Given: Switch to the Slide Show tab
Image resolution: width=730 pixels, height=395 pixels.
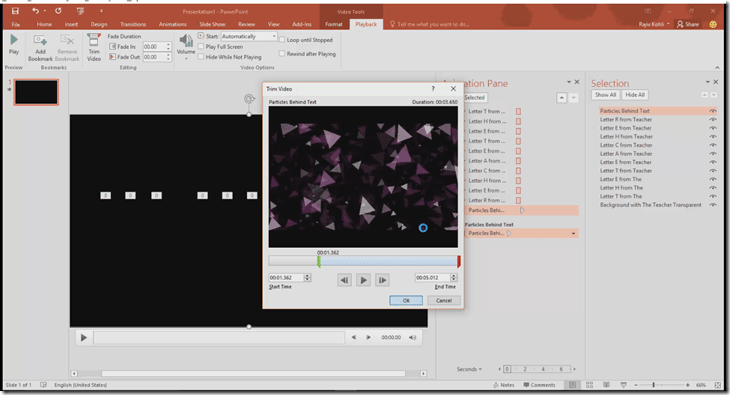Looking at the screenshot, I should point(212,24).
